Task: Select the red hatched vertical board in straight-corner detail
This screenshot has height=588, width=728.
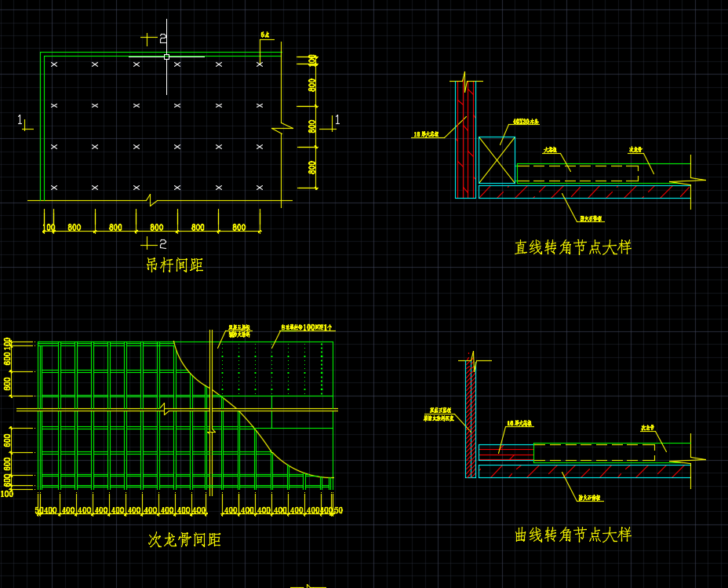Action: [x=465, y=139]
